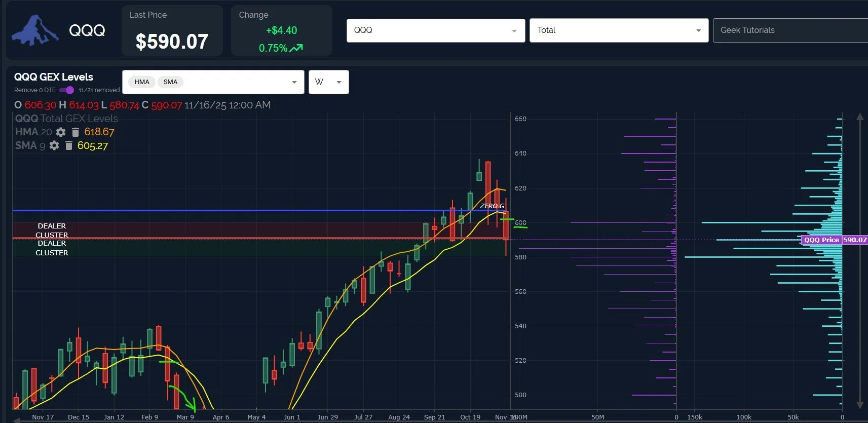Click the +$4.40 change value
The image size is (868, 423).
tap(281, 30)
